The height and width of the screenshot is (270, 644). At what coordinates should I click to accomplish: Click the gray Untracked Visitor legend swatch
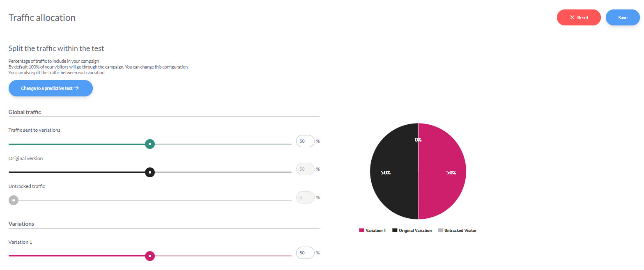tap(440, 231)
